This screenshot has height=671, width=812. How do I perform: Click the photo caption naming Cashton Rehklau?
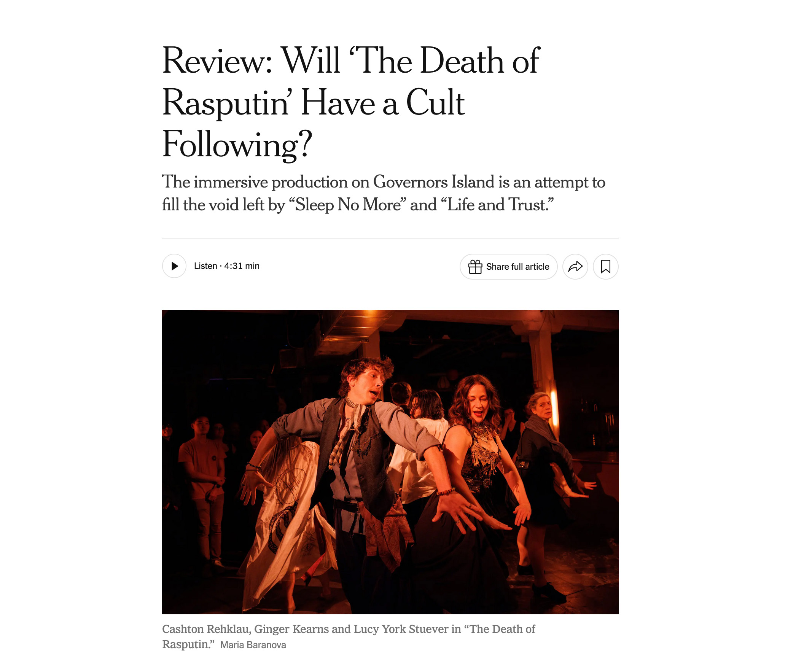click(349, 637)
